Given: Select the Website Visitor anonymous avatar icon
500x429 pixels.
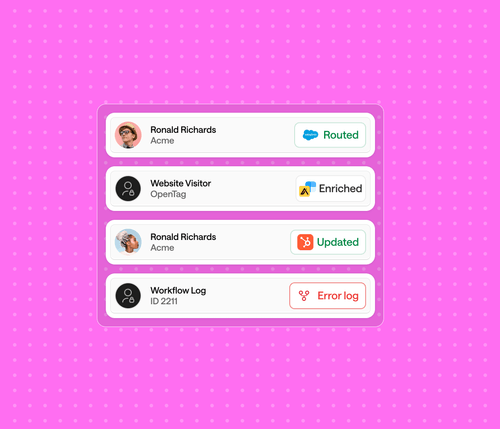Looking at the screenshot, I should coord(128,189).
